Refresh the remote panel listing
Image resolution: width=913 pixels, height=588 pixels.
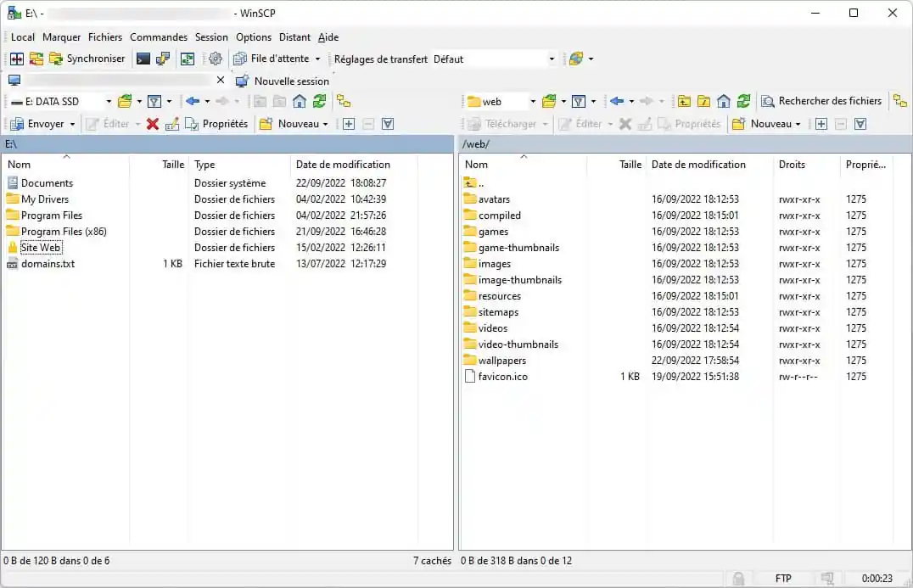click(743, 101)
